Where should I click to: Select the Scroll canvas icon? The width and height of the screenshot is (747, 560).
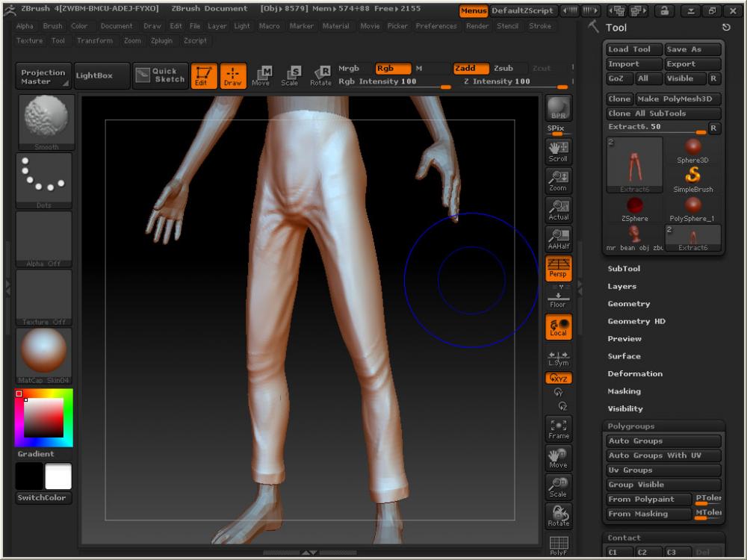coord(558,151)
